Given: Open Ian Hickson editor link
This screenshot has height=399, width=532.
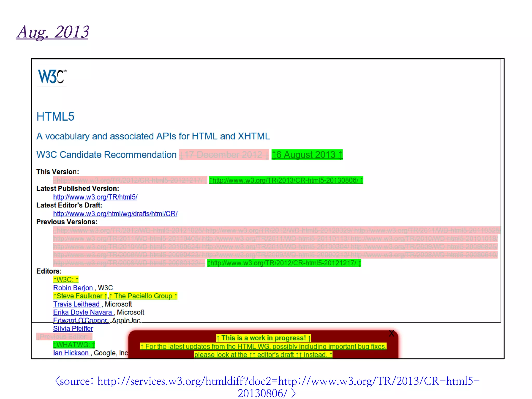Looking at the screenshot, I should click(72, 353).
